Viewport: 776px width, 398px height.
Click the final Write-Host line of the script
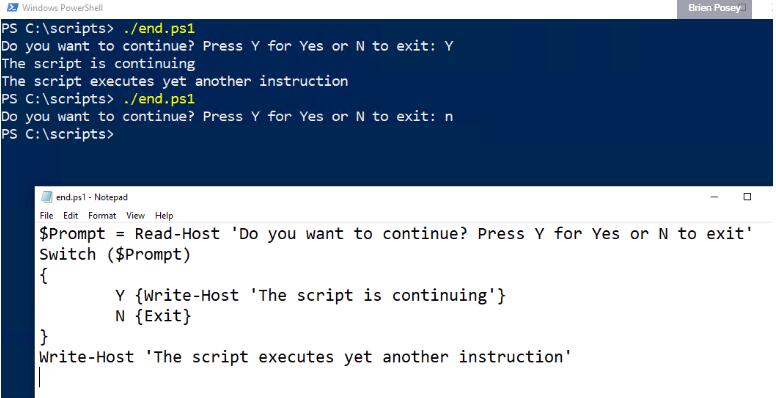coord(305,357)
